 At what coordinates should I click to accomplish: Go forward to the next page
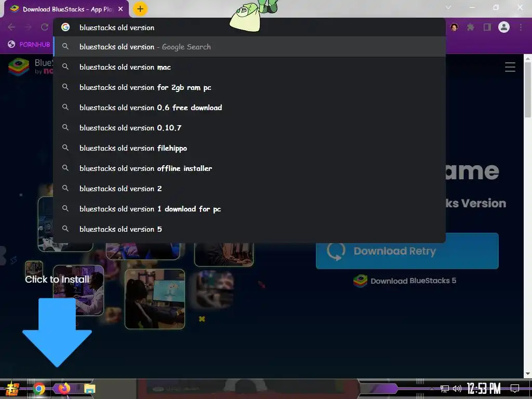point(28,27)
